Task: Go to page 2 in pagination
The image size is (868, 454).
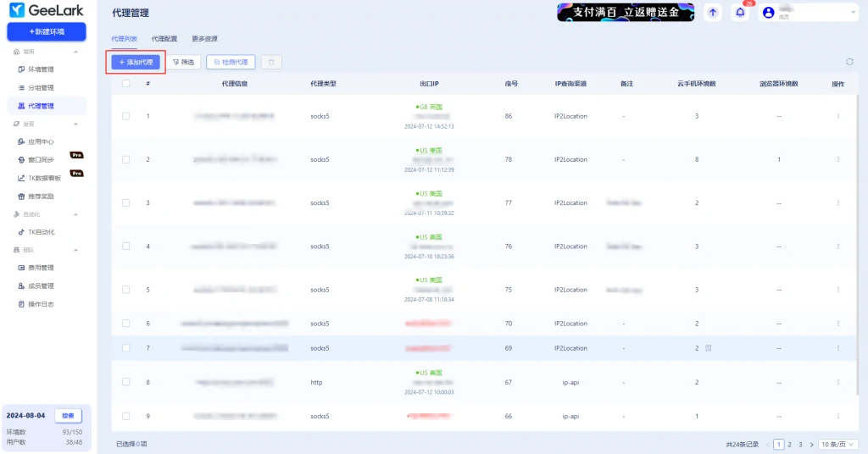Action: click(789, 445)
